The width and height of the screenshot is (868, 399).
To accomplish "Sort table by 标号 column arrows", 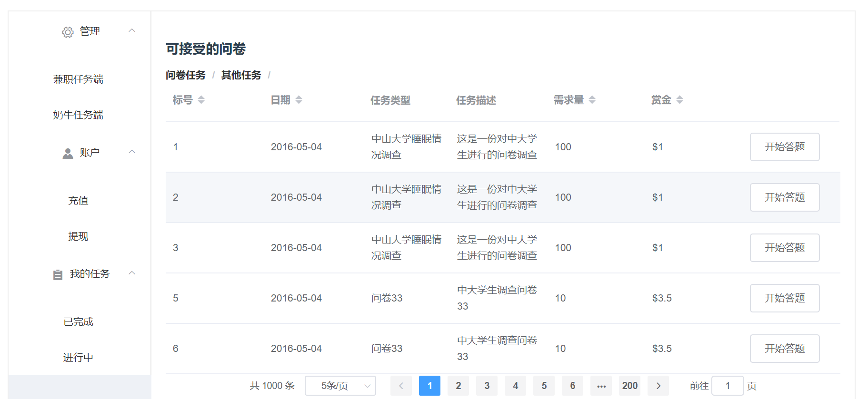I will click(201, 100).
